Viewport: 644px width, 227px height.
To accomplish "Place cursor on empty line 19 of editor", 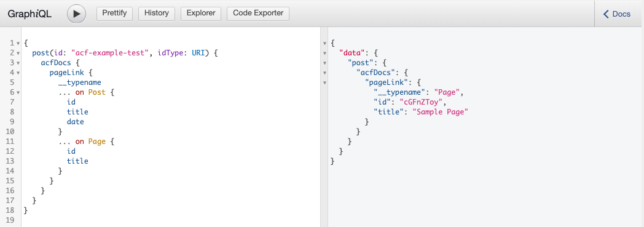I will [170, 220].
